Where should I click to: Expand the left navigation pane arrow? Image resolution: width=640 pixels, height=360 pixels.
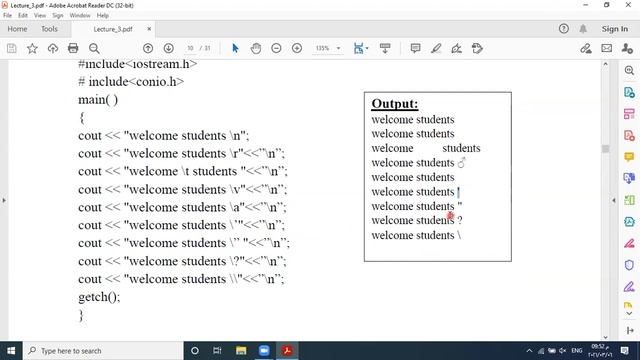(4, 200)
